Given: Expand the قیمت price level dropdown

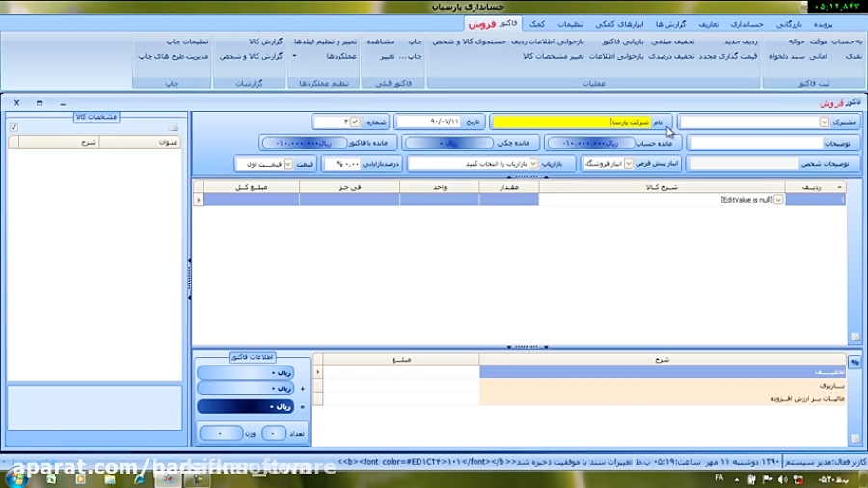Looking at the screenshot, I should coord(287,164).
